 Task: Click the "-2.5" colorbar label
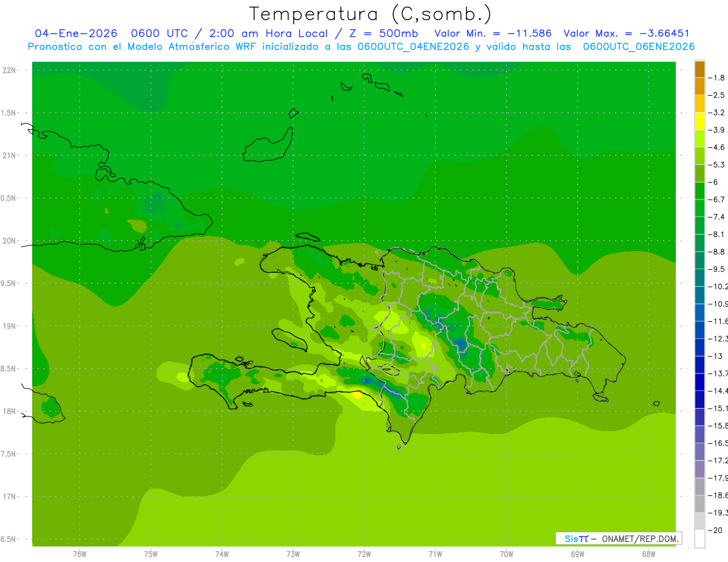click(717, 95)
